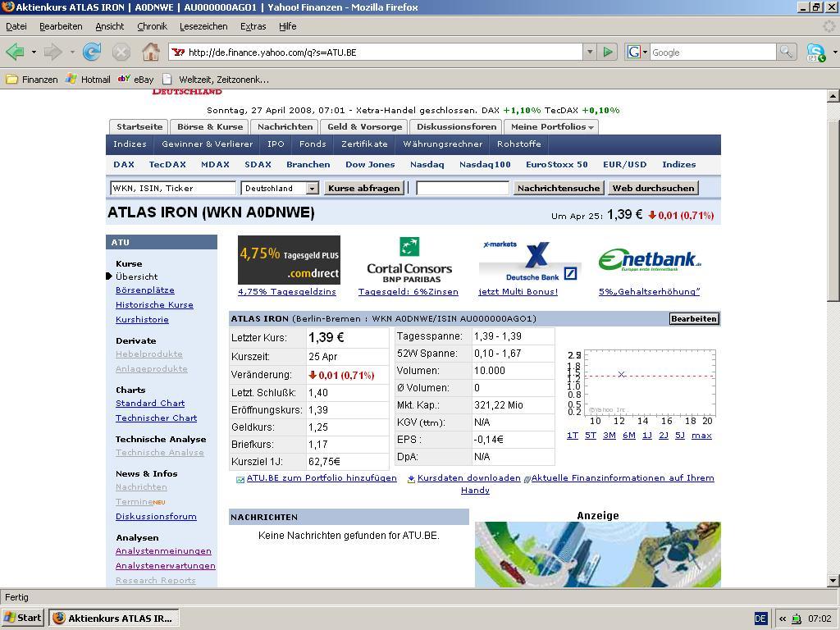Open the Finanzen bookmarks folder
840x630 pixels.
click(31, 80)
